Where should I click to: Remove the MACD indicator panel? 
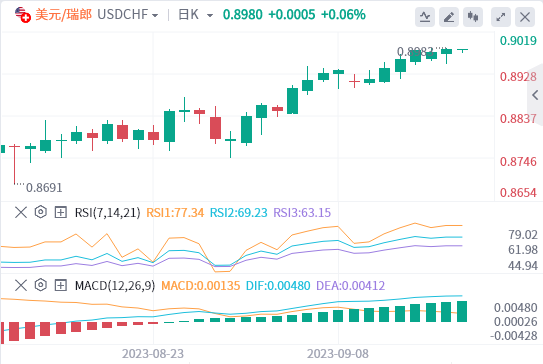[21, 285]
